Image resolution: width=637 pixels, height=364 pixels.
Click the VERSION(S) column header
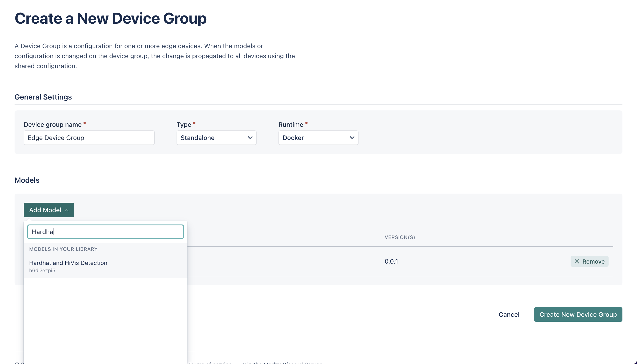point(399,237)
